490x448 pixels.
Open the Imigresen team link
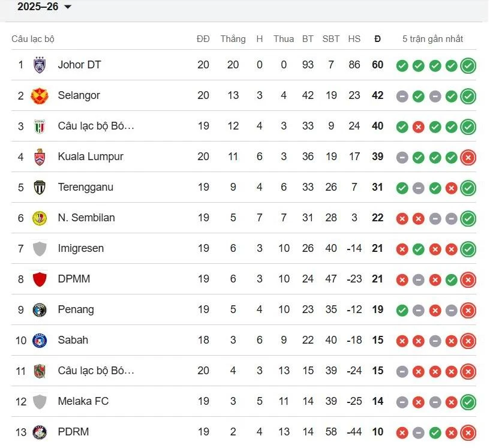coord(81,248)
